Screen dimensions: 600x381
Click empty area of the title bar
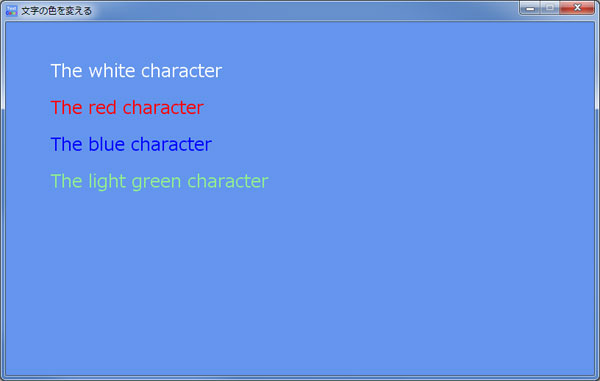click(x=306, y=11)
